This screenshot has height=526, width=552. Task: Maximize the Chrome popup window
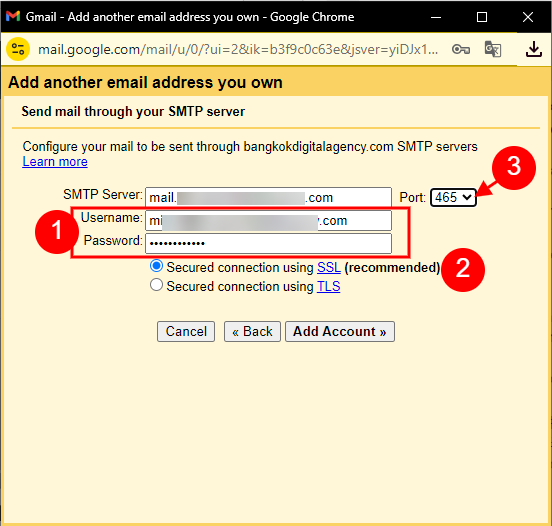point(482,17)
